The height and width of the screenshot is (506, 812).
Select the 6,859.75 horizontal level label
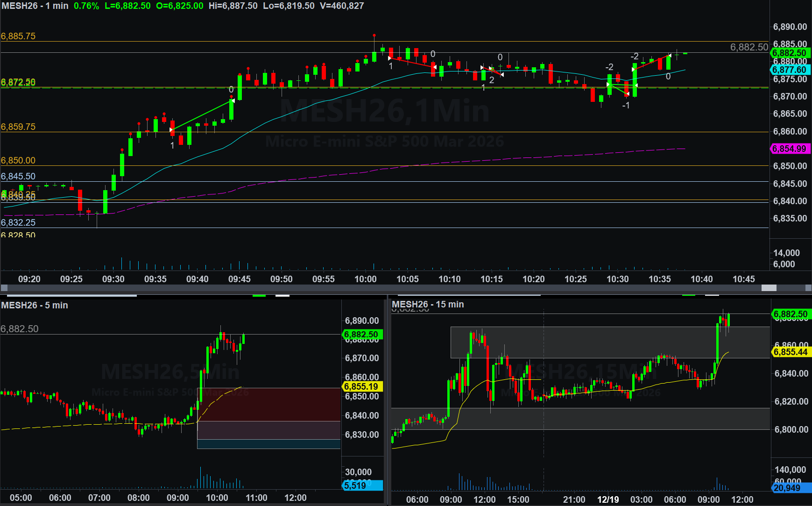pyautogui.click(x=18, y=127)
